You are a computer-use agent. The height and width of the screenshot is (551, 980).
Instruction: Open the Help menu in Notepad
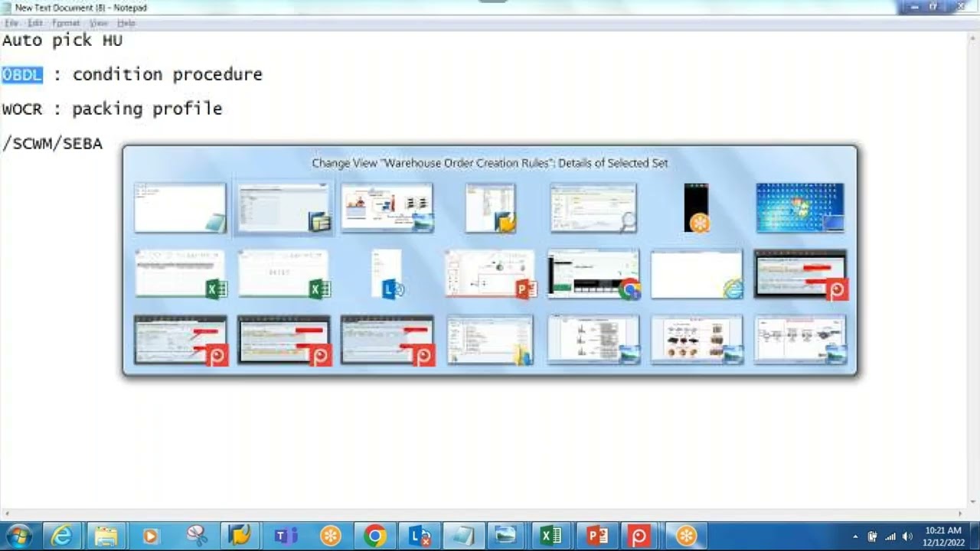click(126, 24)
